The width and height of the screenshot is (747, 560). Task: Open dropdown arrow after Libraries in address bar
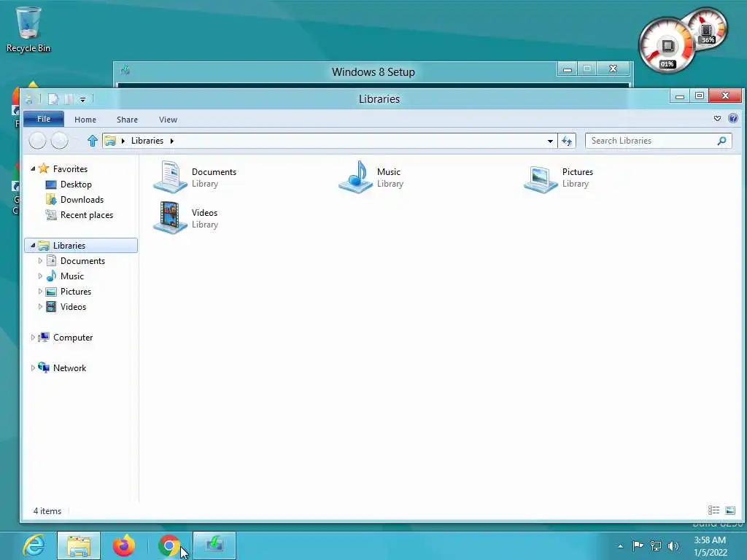pos(172,141)
